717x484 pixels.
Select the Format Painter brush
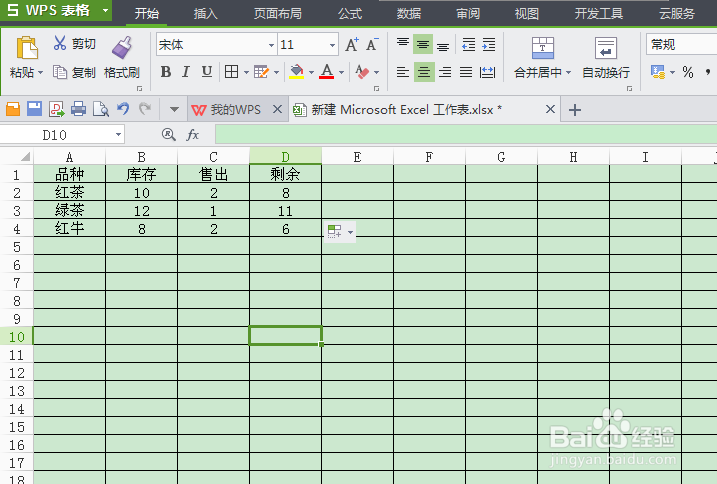point(122,48)
